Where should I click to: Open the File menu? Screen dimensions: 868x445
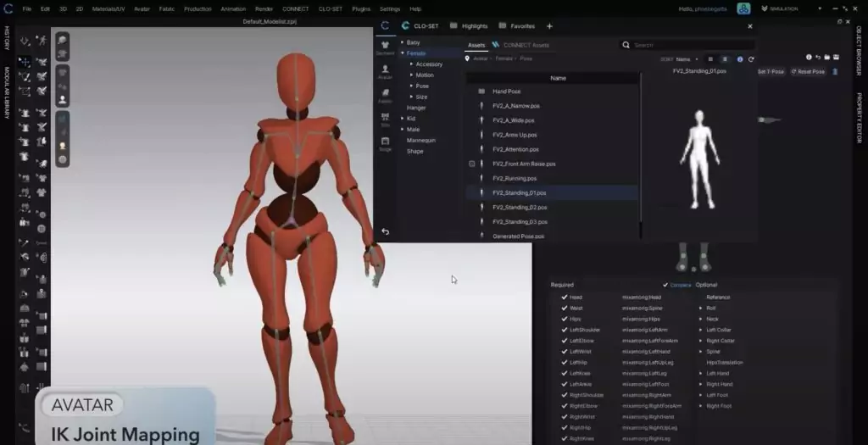point(26,8)
